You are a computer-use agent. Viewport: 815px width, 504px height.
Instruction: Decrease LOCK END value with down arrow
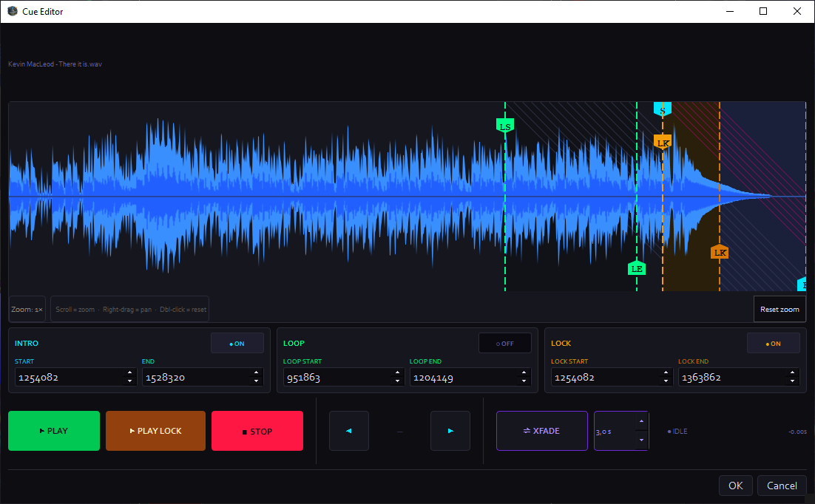click(792, 381)
